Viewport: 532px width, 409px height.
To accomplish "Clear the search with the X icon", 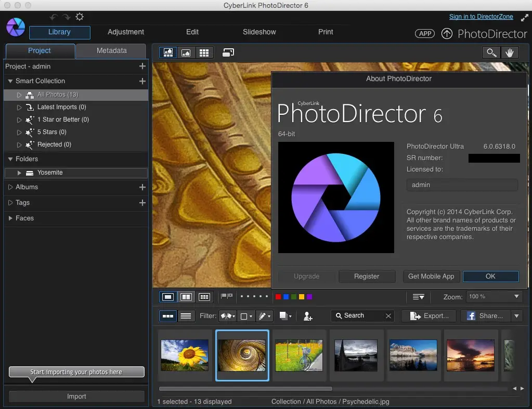I will [x=388, y=316].
